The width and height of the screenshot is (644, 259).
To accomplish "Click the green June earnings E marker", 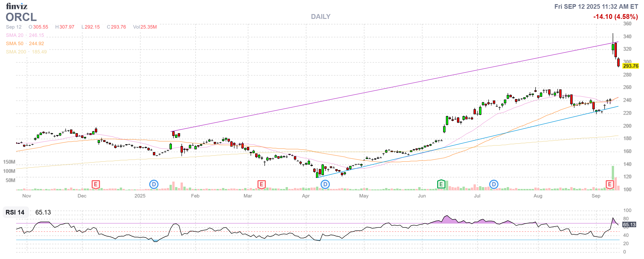I will click(441, 185).
